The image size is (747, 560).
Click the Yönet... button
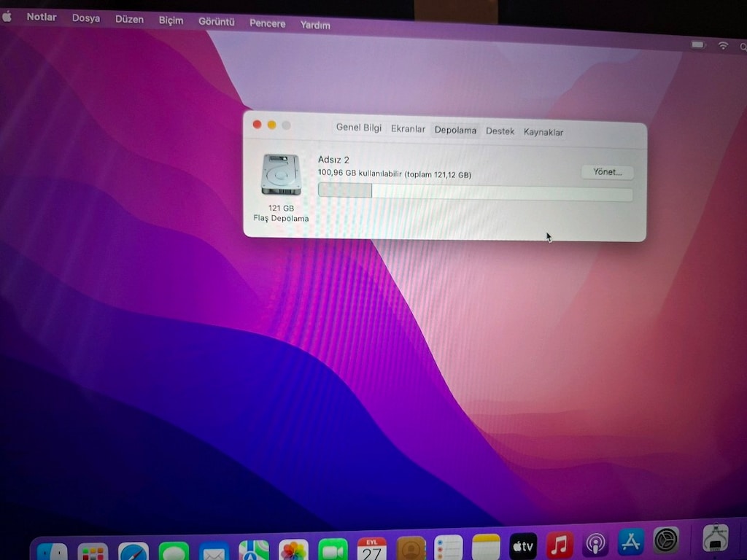(x=608, y=172)
